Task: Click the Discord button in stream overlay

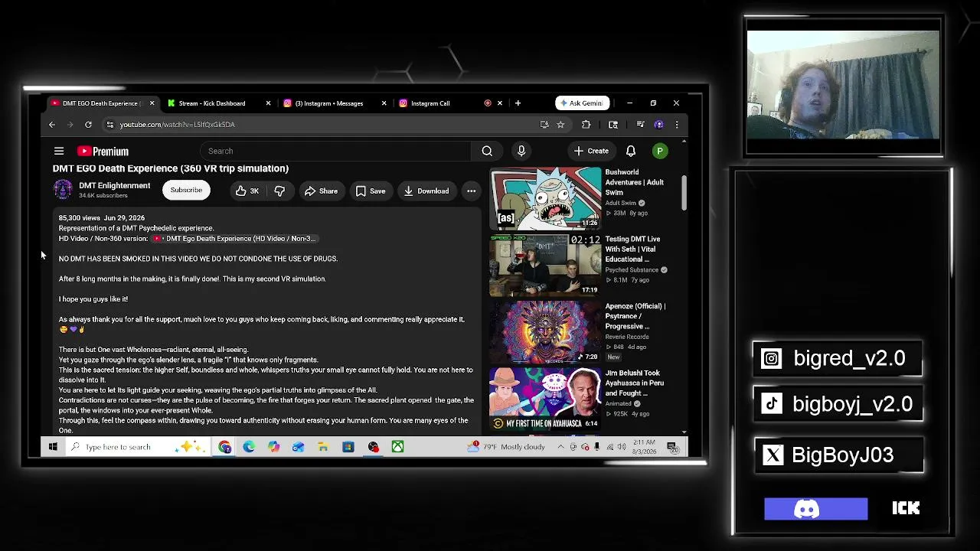Action: coord(816,509)
